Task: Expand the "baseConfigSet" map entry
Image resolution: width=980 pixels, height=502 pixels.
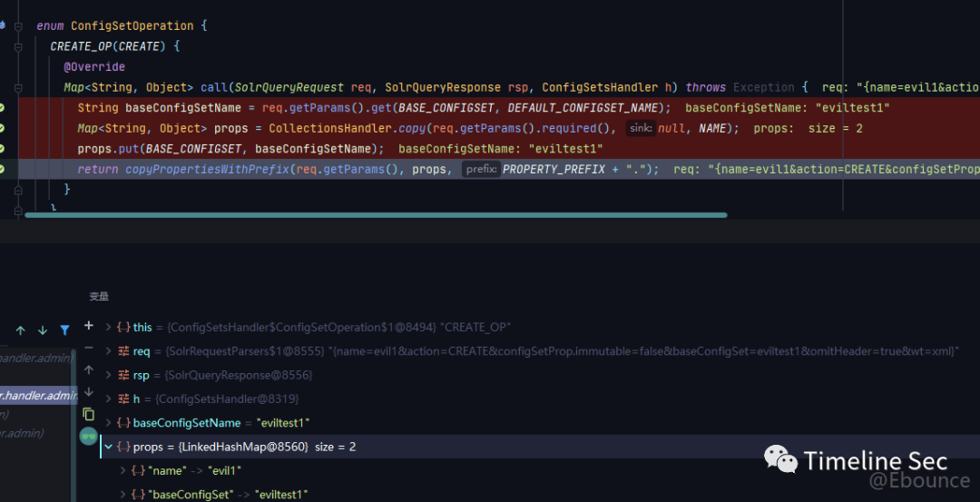Action: coord(123,495)
